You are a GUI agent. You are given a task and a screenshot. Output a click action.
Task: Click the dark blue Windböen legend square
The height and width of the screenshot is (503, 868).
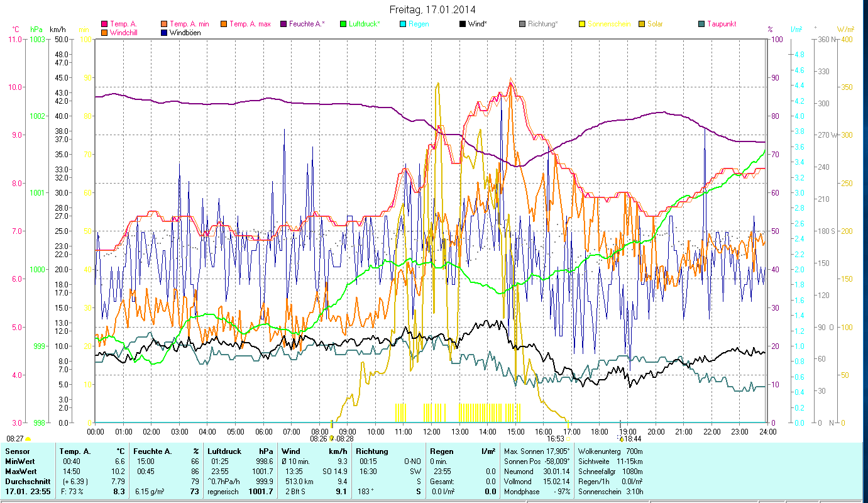coord(164,33)
